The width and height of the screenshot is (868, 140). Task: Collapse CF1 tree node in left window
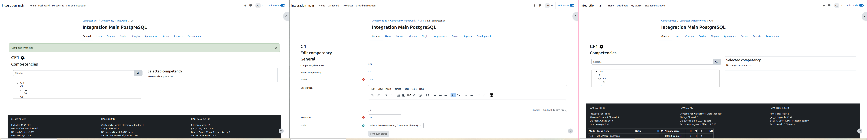pos(17,83)
